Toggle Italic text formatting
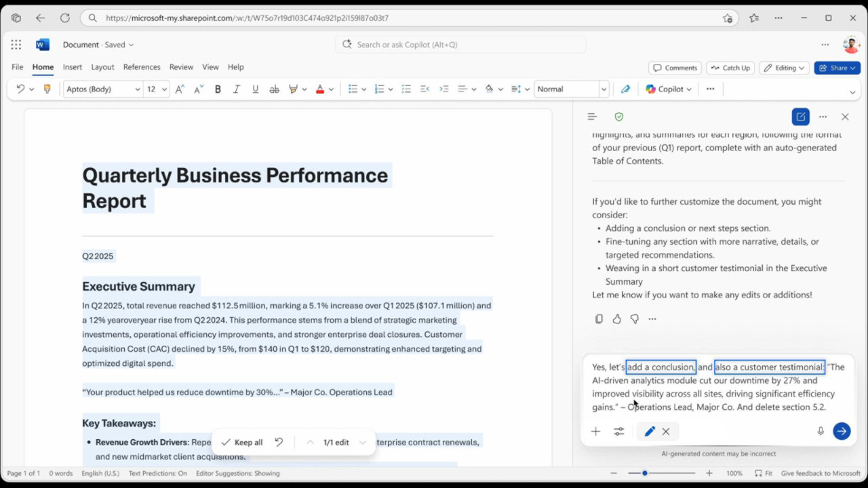Viewport: 868px width, 488px height. pyautogui.click(x=237, y=89)
